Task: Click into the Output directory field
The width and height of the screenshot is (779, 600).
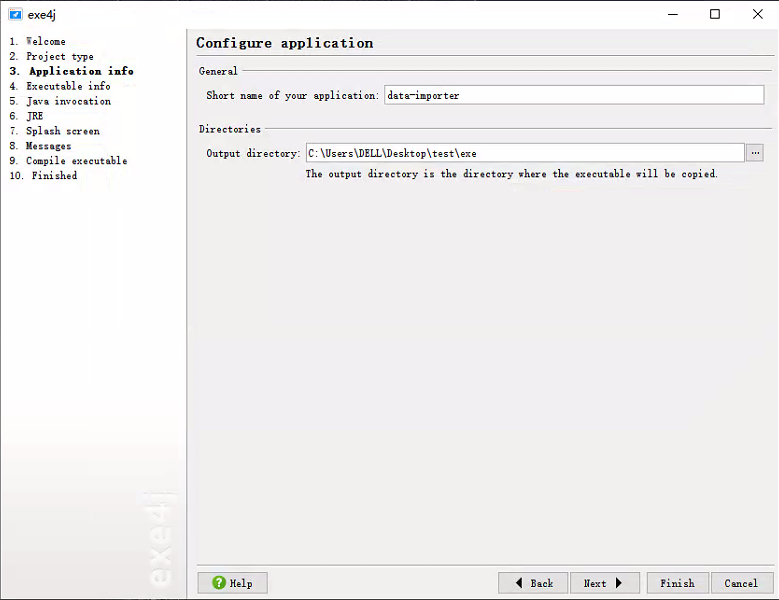Action: point(525,153)
